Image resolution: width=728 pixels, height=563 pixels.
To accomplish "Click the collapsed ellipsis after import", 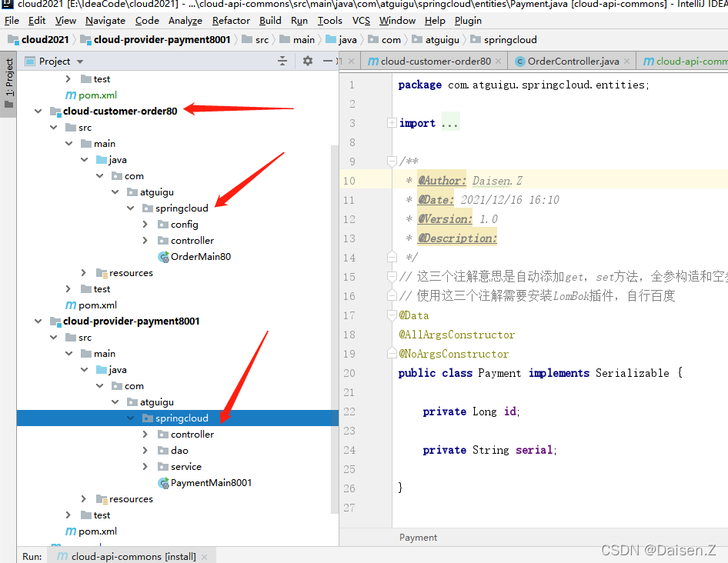I will (450, 123).
